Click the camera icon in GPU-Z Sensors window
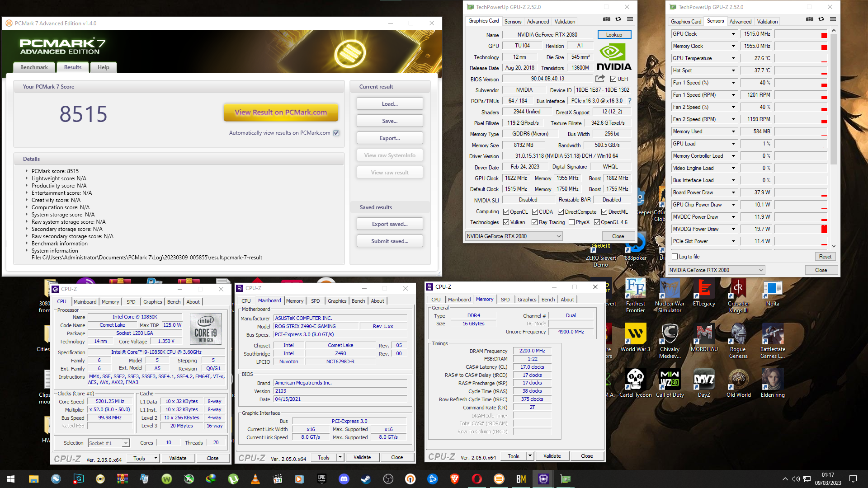Screen dimensions: 868x488 tap(810, 19)
